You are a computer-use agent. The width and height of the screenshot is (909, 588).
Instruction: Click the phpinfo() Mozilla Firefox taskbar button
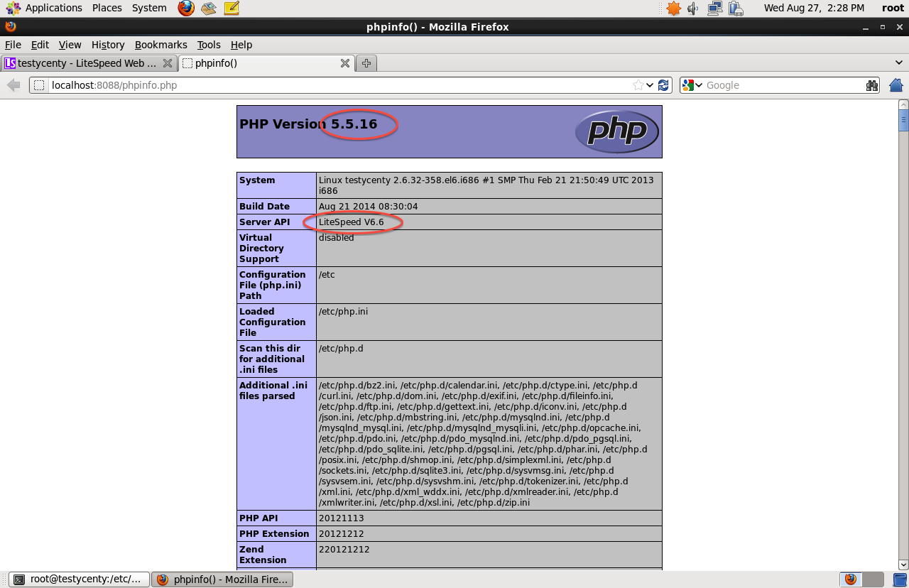(223, 579)
